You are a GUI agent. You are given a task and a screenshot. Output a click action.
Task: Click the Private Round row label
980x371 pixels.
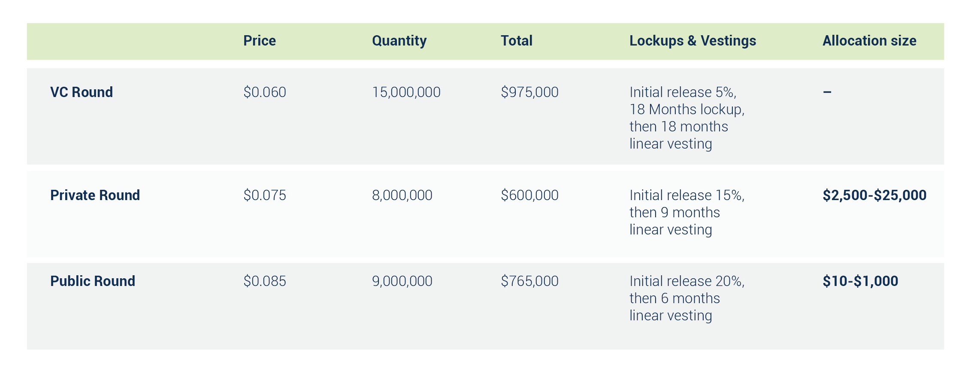tap(95, 195)
